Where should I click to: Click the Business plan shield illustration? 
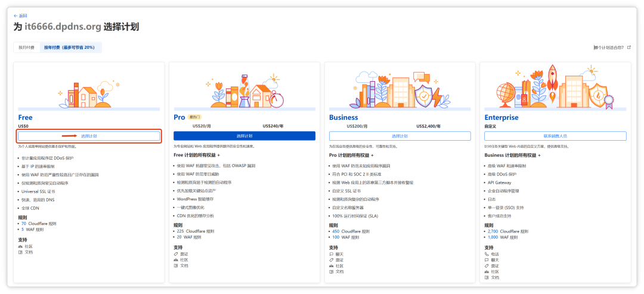point(424,94)
